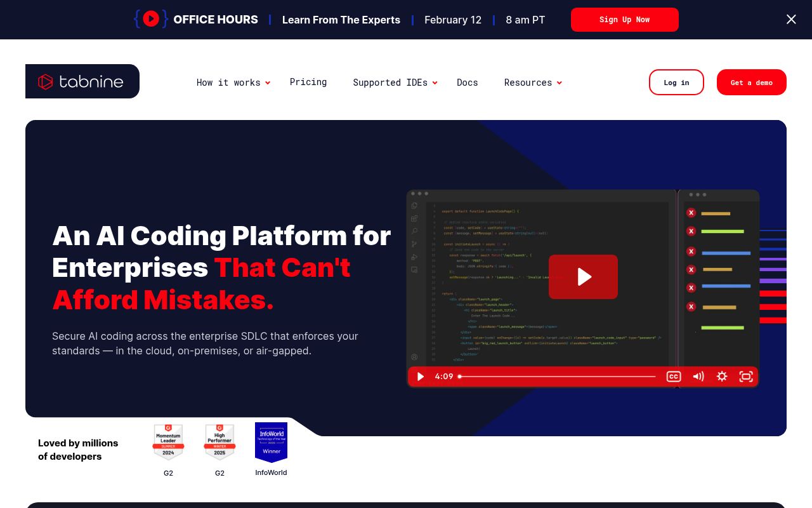
Task: Click the Sign Up Now button
Action: tap(624, 20)
